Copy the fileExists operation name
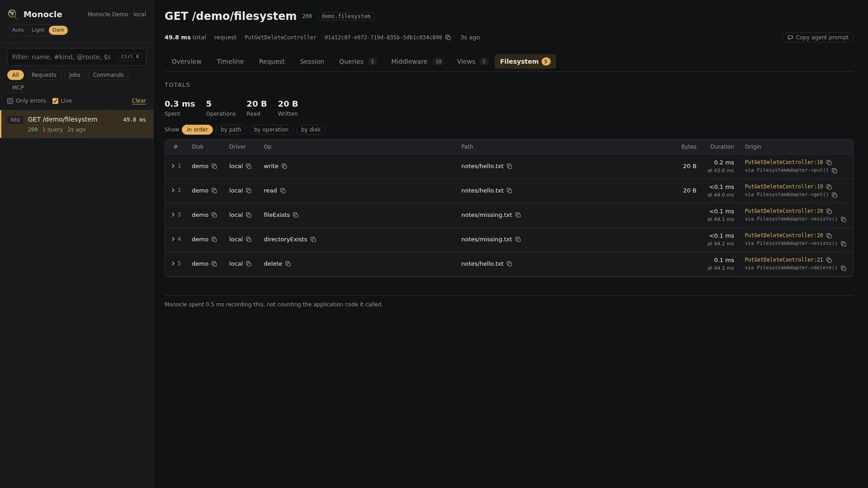868x488 pixels. pyautogui.click(x=296, y=215)
